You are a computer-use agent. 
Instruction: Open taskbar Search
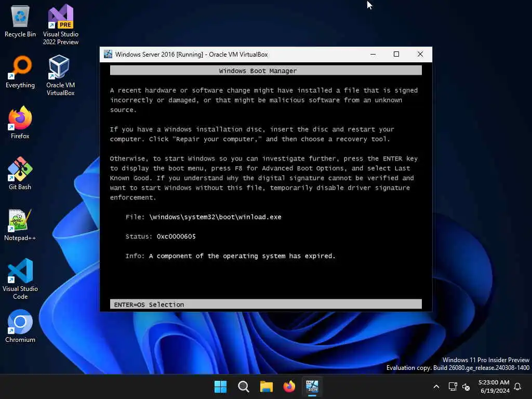243,387
